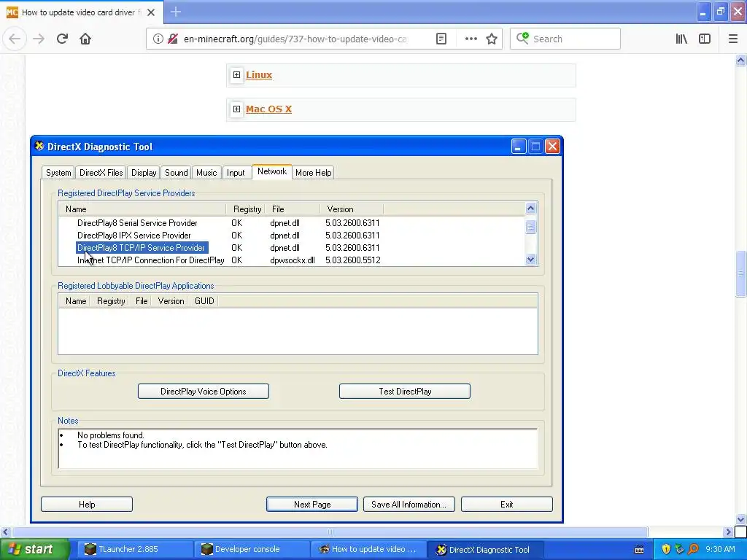Image resolution: width=747 pixels, height=560 pixels.
Task: Click Save All Information button
Action: 409,505
